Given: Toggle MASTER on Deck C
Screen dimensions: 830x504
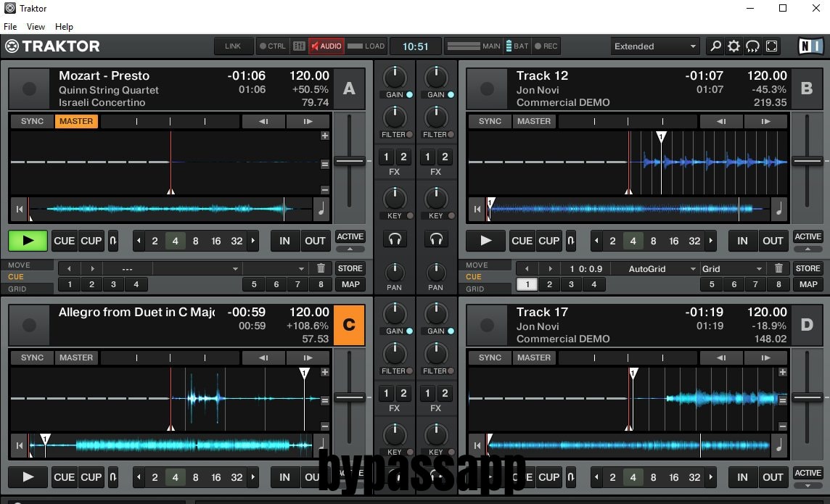Looking at the screenshot, I should 76,358.
